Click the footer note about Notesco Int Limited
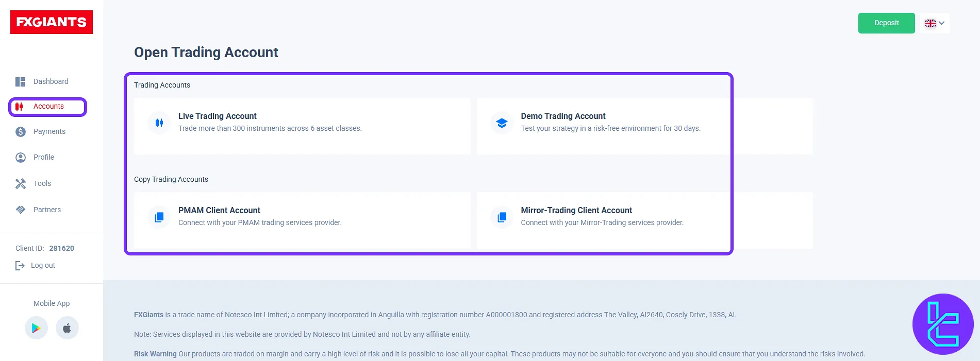 coord(302,334)
